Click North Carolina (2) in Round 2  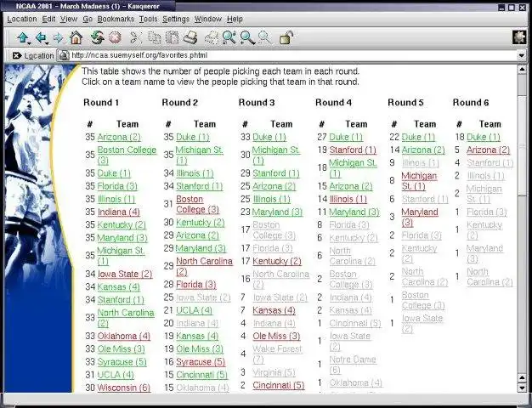[x=204, y=266]
